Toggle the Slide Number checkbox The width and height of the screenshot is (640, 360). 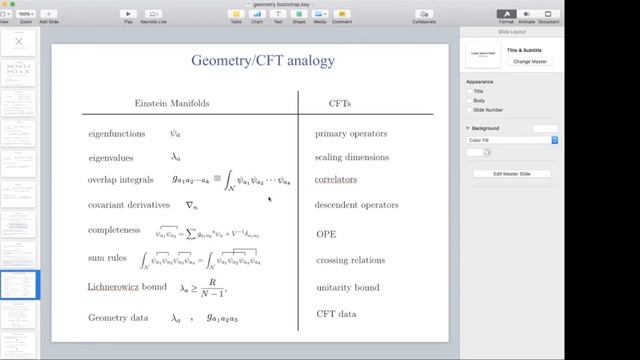(469, 110)
